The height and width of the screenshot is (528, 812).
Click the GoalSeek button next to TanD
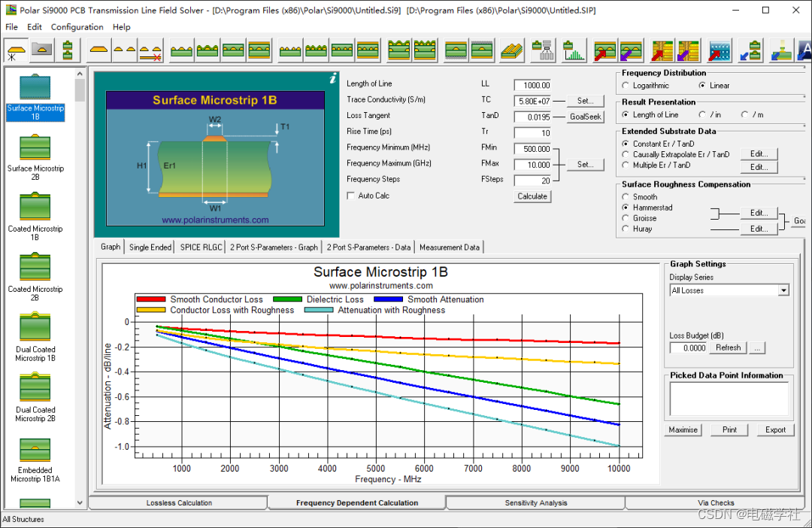[585, 117]
